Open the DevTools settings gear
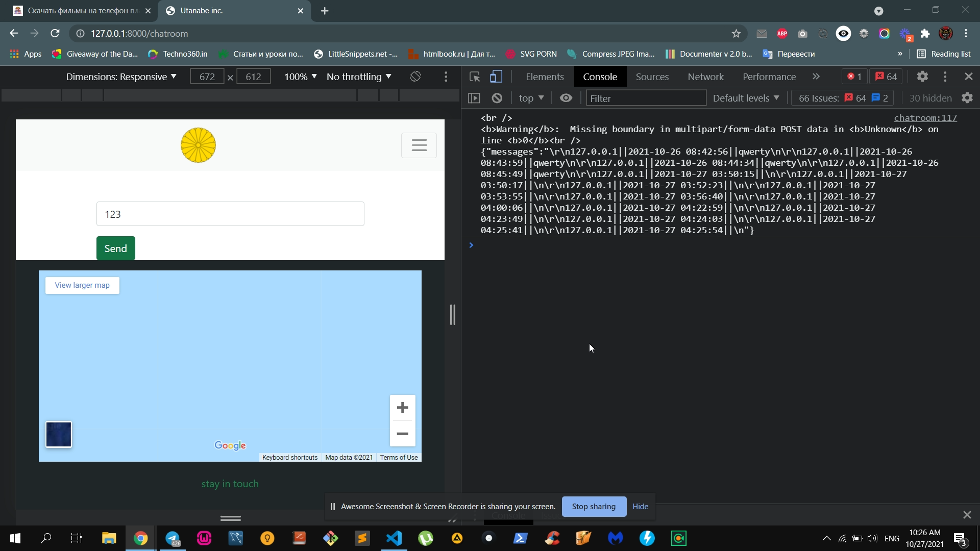Image resolution: width=980 pixels, height=551 pixels. point(922,77)
